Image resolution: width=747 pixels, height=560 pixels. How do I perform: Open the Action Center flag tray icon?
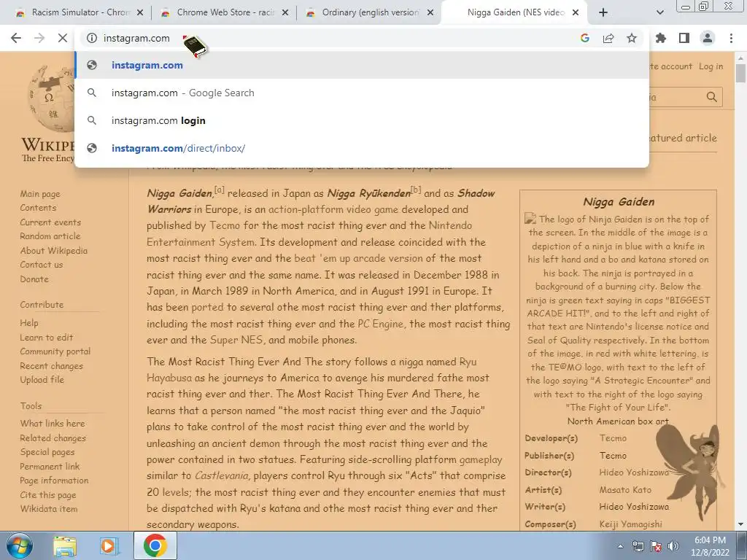656,546
